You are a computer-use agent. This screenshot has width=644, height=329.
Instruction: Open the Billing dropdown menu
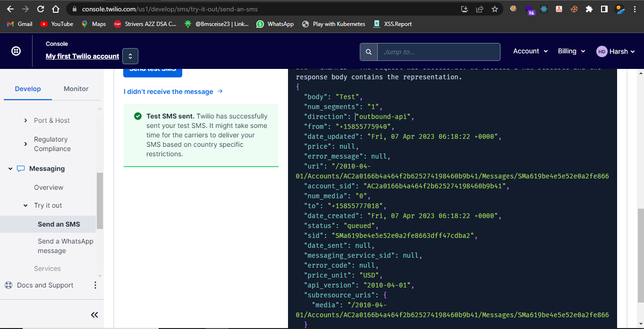coord(571,51)
